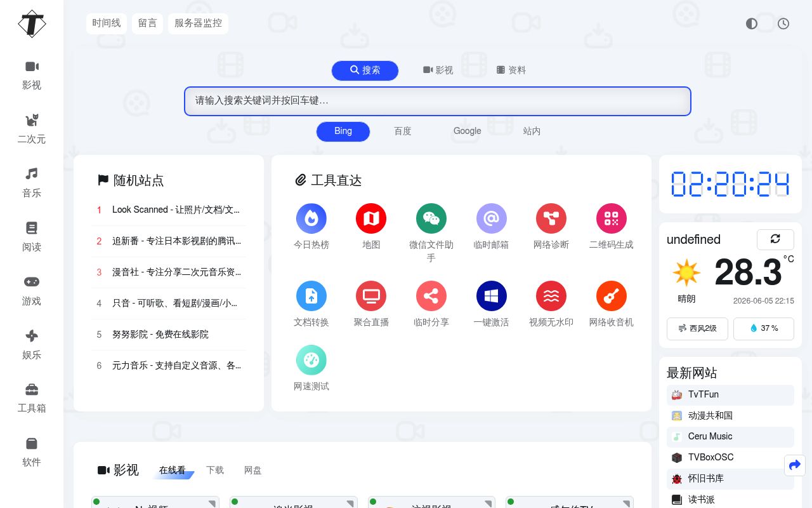
Task: Open the 游戏 category in the sidebar
Action: point(32,291)
